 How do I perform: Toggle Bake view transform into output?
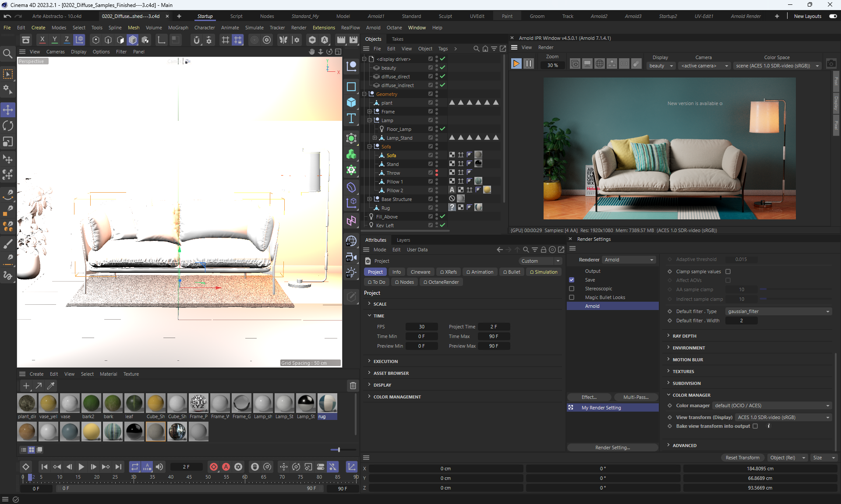coord(755,426)
